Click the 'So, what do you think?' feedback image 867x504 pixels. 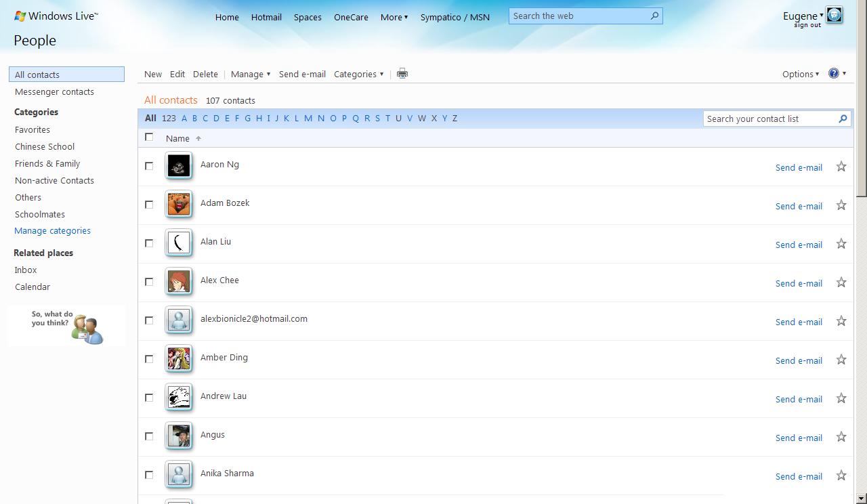tap(66, 326)
